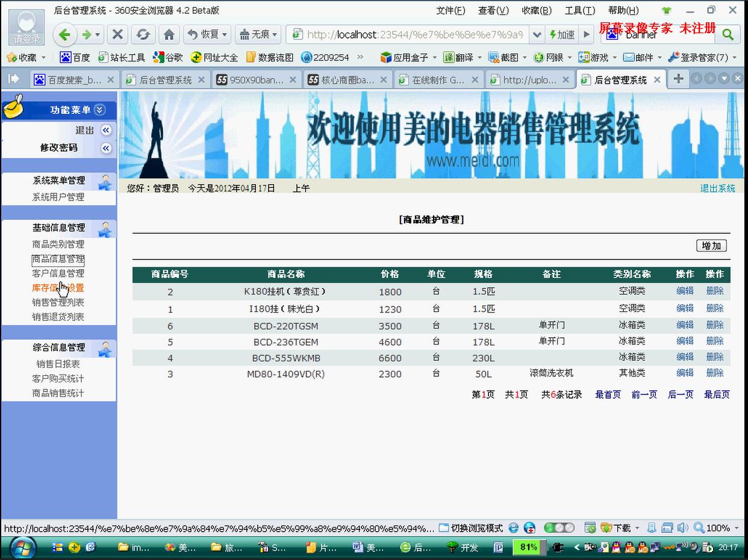748x560 pixels.
Task: Collapse the 功能菜单 panel chevron
Action: pos(100,110)
